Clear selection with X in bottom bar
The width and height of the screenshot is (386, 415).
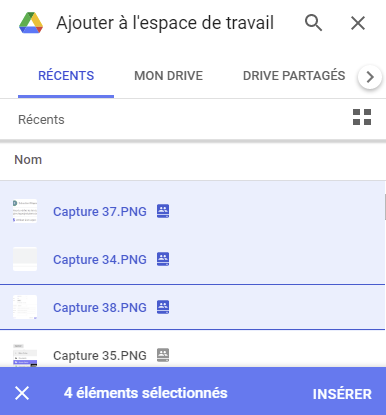pyautogui.click(x=22, y=393)
